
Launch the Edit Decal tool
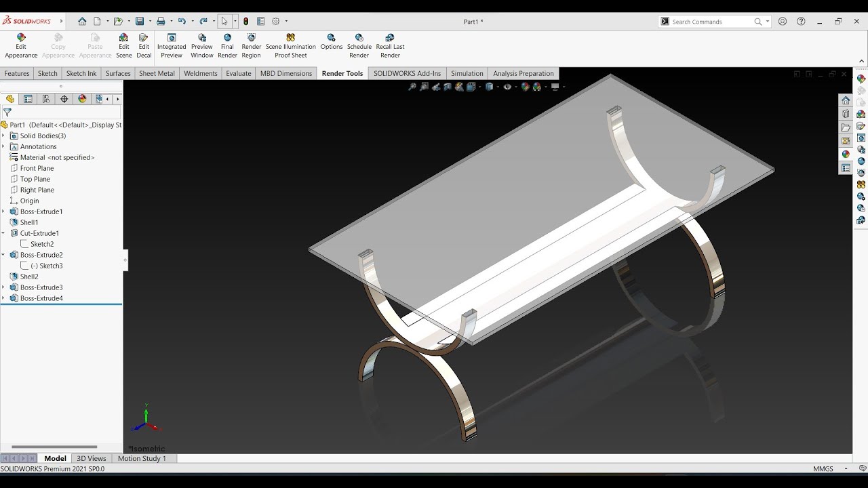(144, 46)
